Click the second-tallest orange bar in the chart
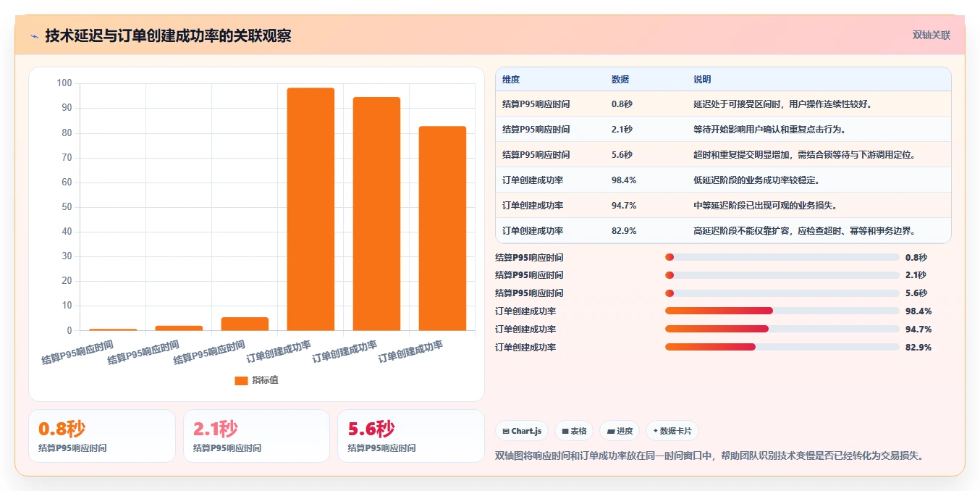Viewport: 980px width, 491px height. [376, 214]
